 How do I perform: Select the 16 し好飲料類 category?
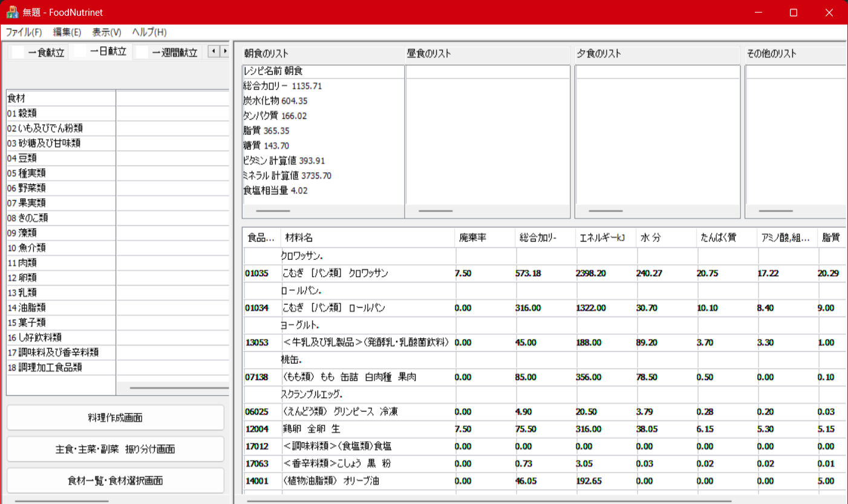[61, 337]
